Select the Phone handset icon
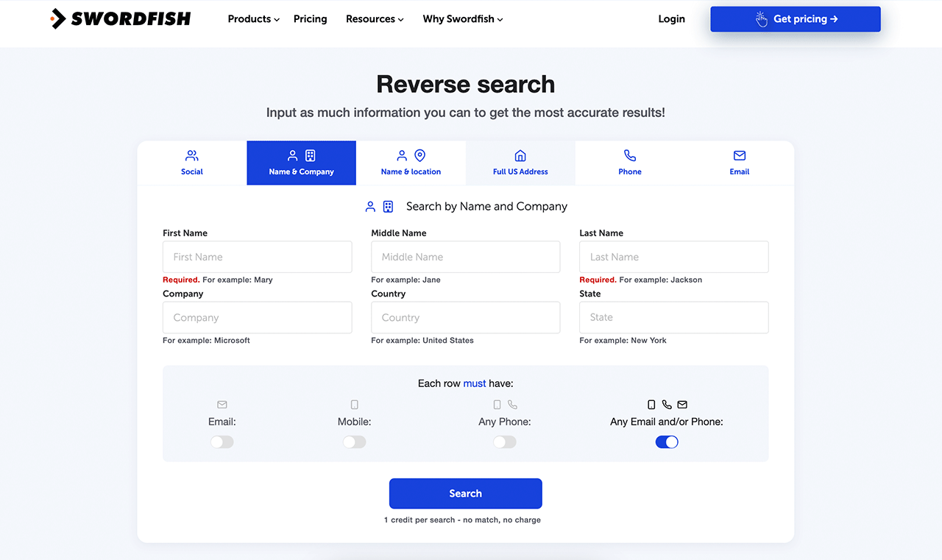This screenshot has height=560, width=942. tap(630, 155)
